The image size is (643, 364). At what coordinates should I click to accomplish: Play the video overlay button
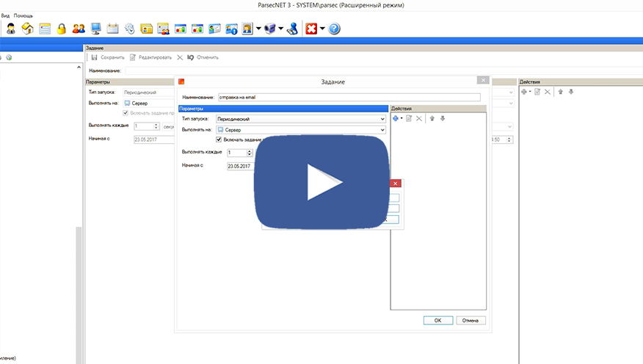point(322,182)
